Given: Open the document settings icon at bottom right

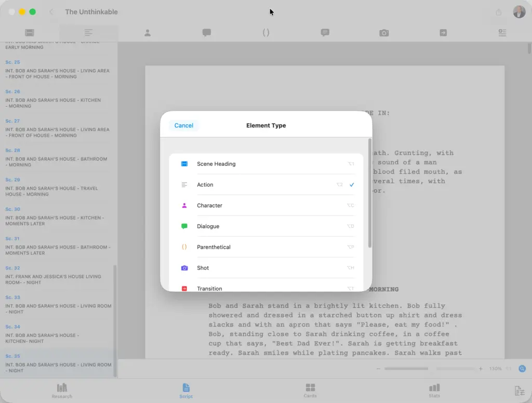Looking at the screenshot, I should (x=520, y=391).
